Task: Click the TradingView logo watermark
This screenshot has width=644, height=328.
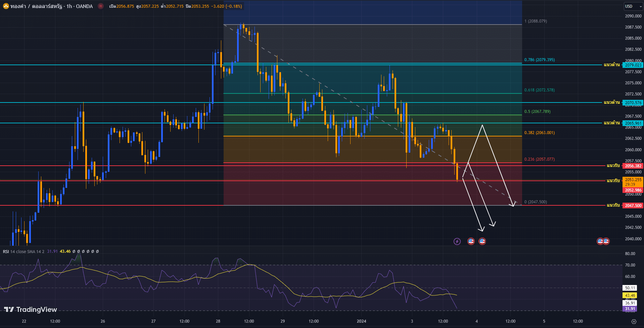Action: coord(31,310)
